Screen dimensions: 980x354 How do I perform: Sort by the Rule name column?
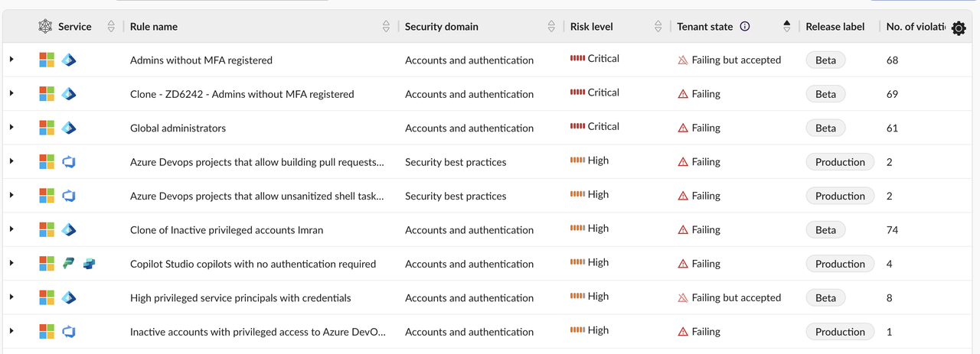click(x=386, y=27)
